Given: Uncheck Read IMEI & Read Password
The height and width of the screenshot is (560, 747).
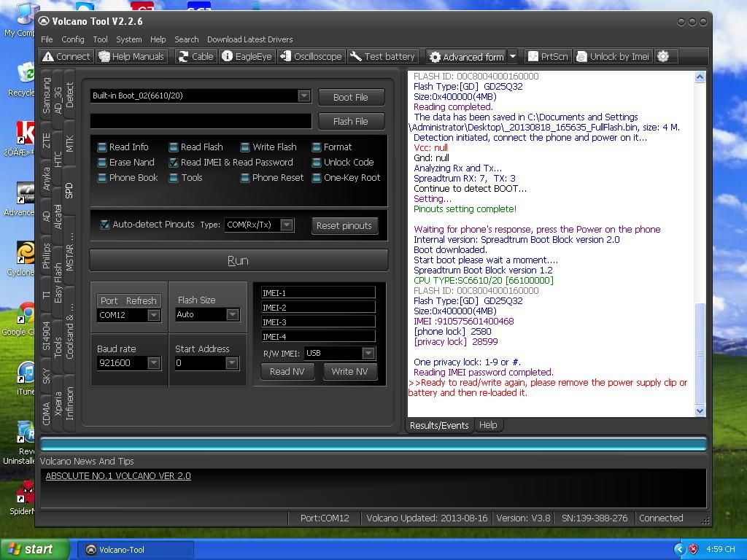Looking at the screenshot, I should pyautogui.click(x=174, y=163).
